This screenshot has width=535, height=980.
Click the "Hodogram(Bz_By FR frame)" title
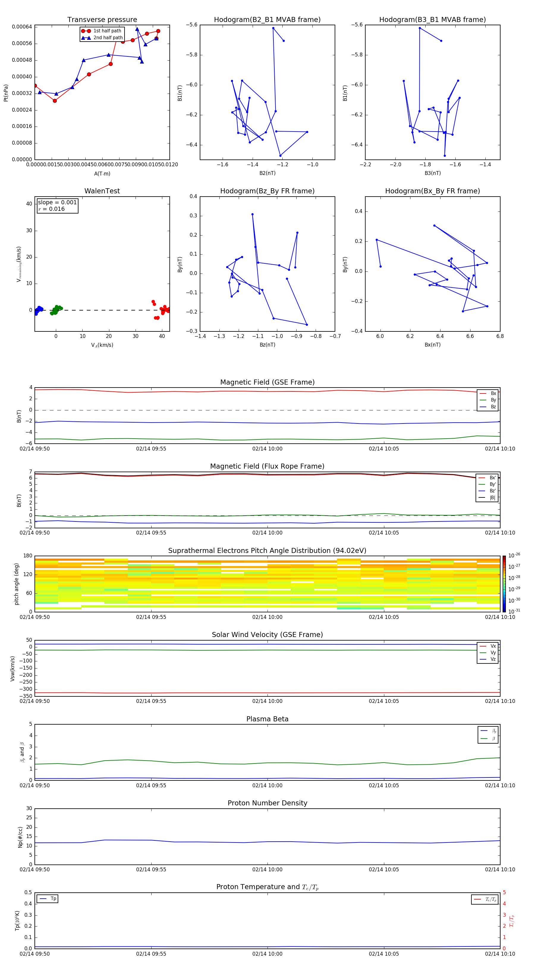[x=267, y=191]
